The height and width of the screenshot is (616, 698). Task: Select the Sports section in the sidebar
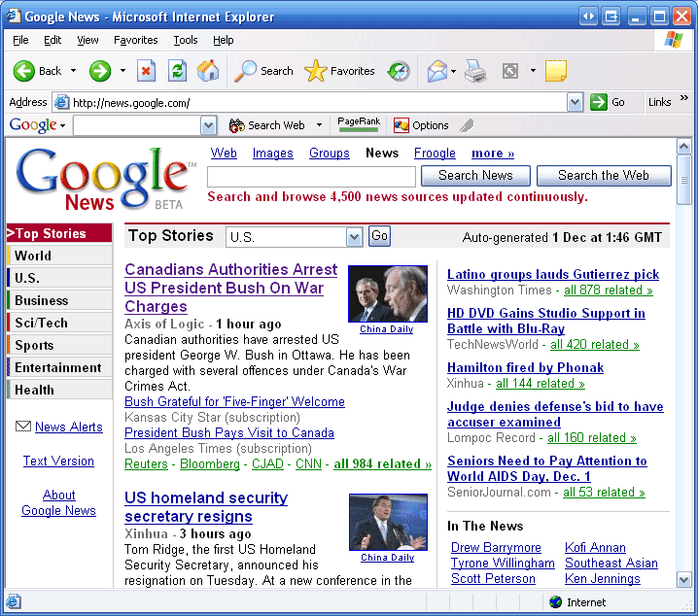[x=59, y=345]
